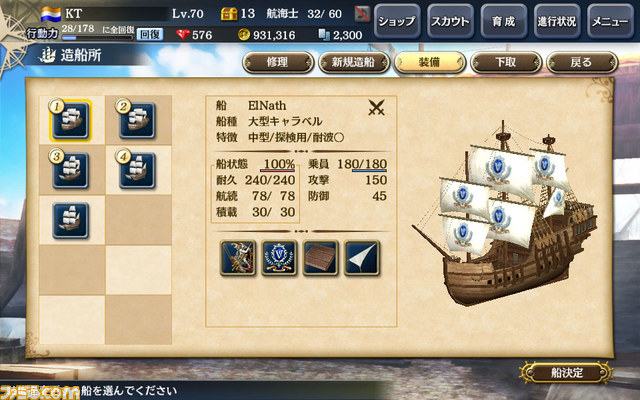Select the unnumbered fifth ship icon
Image resolution: width=640 pixels, height=400 pixels.
[70, 220]
